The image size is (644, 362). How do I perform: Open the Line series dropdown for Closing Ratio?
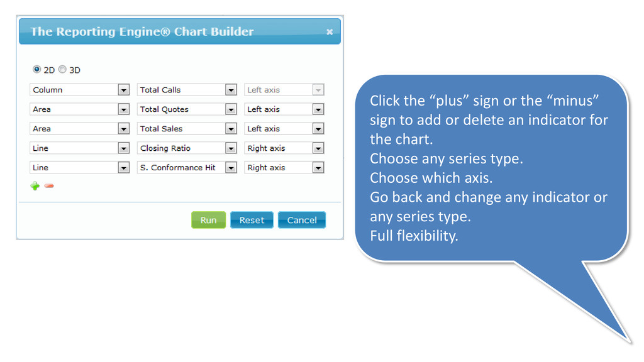pos(80,148)
